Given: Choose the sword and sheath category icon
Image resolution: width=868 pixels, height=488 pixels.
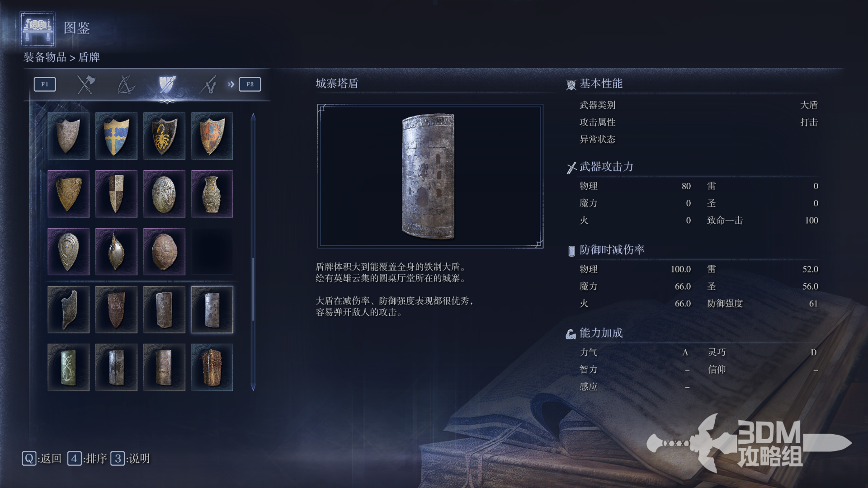Looking at the screenshot, I should pos(208,84).
